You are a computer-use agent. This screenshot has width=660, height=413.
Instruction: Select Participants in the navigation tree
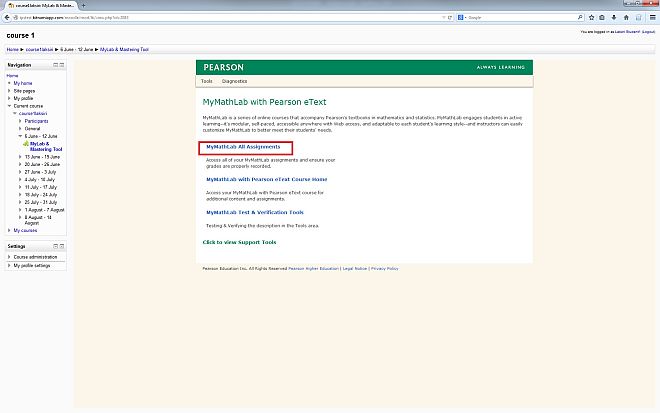(38, 122)
